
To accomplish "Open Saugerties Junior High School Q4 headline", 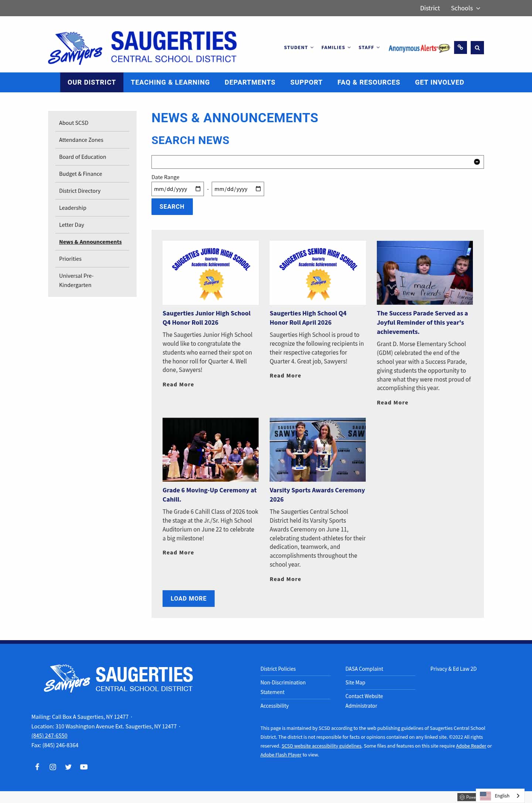I will click(x=207, y=318).
